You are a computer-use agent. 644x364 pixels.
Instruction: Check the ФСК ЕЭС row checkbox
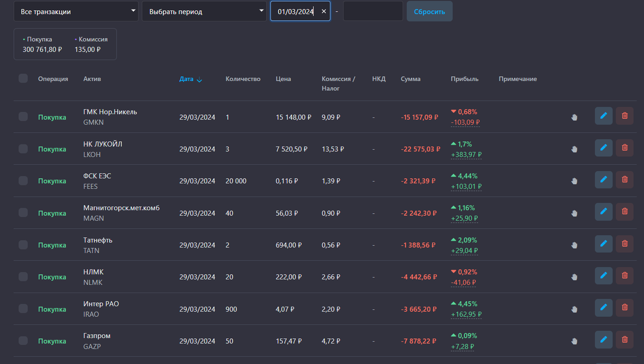[23, 181]
